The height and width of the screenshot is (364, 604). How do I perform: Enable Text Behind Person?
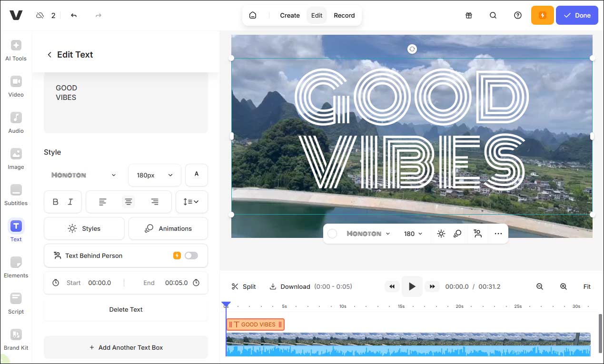(191, 256)
